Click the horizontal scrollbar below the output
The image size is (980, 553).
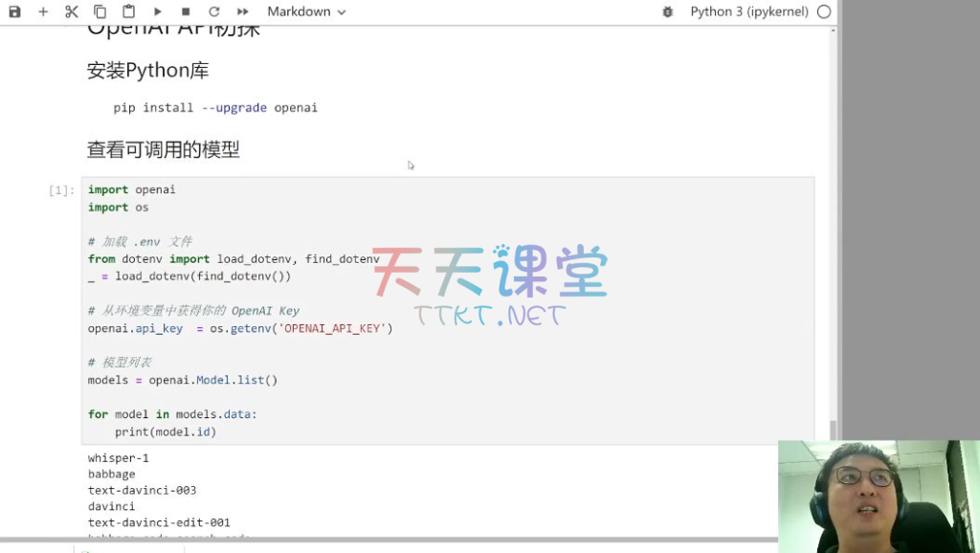[x=383, y=541]
